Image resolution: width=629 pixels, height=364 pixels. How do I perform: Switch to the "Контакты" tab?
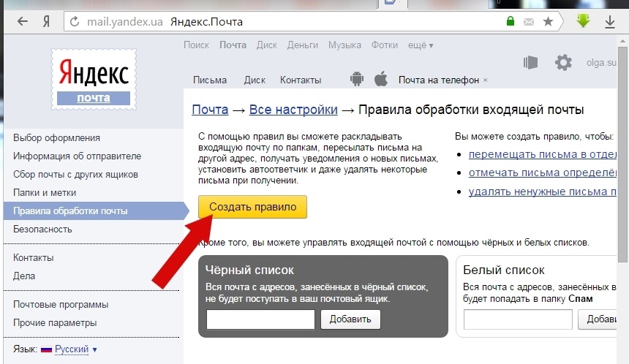coord(301,80)
